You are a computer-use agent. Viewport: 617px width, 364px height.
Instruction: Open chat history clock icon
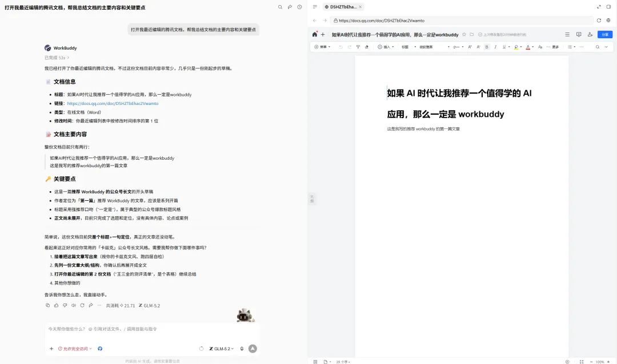299,7
